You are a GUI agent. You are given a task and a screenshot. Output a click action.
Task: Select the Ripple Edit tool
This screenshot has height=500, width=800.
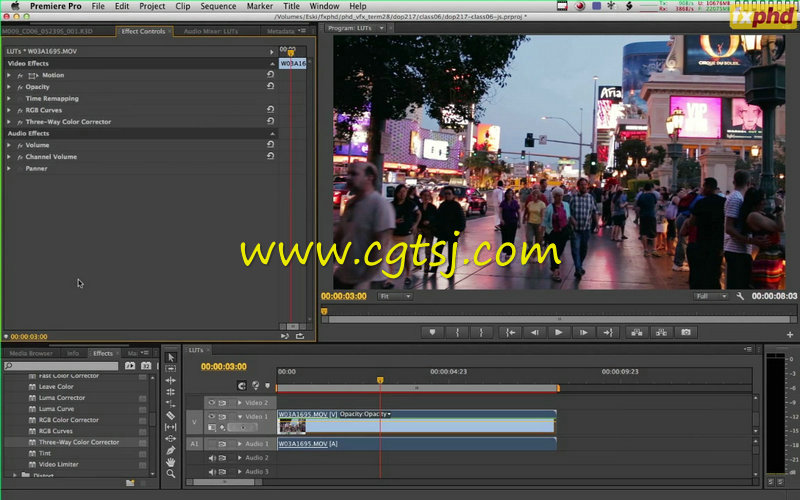pyautogui.click(x=171, y=381)
